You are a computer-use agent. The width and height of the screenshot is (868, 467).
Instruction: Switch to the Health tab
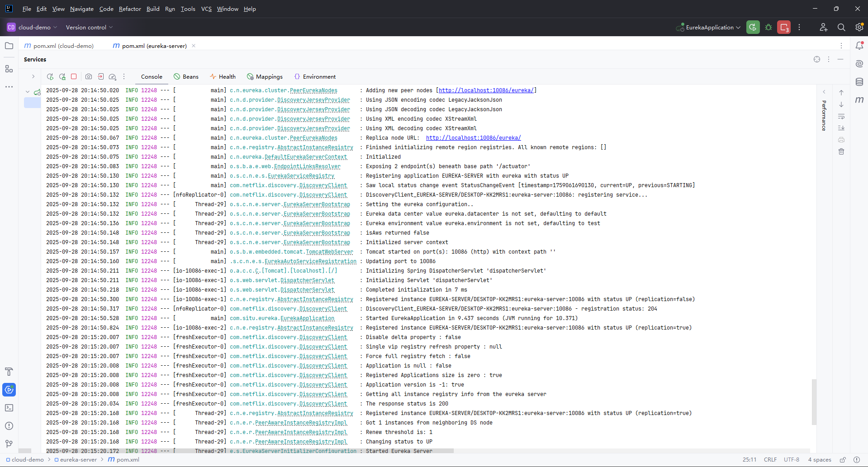coord(223,77)
